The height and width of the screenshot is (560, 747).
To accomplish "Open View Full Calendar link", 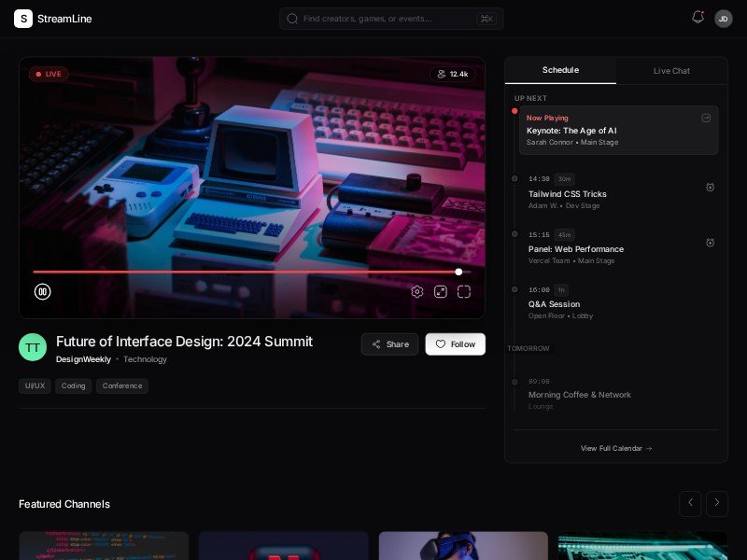I will (616, 449).
